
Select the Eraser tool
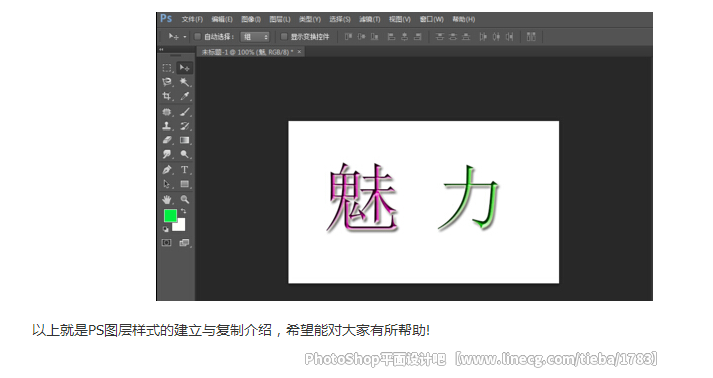[x=167, y=140]
